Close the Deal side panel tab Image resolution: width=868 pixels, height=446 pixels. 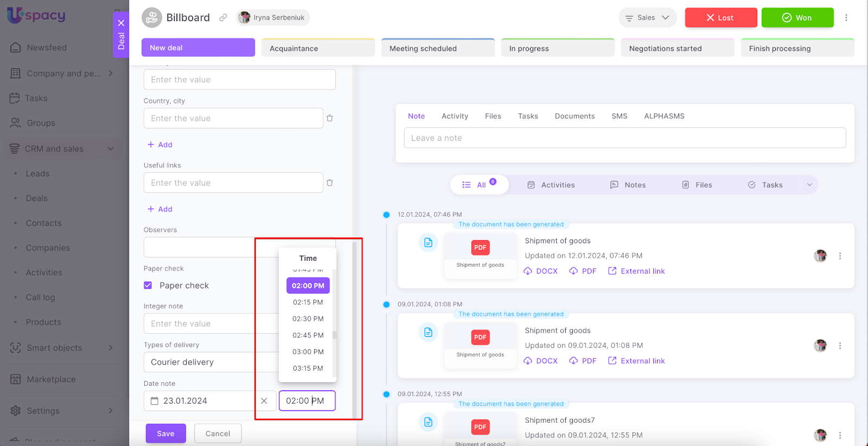[x=121, y=23]
